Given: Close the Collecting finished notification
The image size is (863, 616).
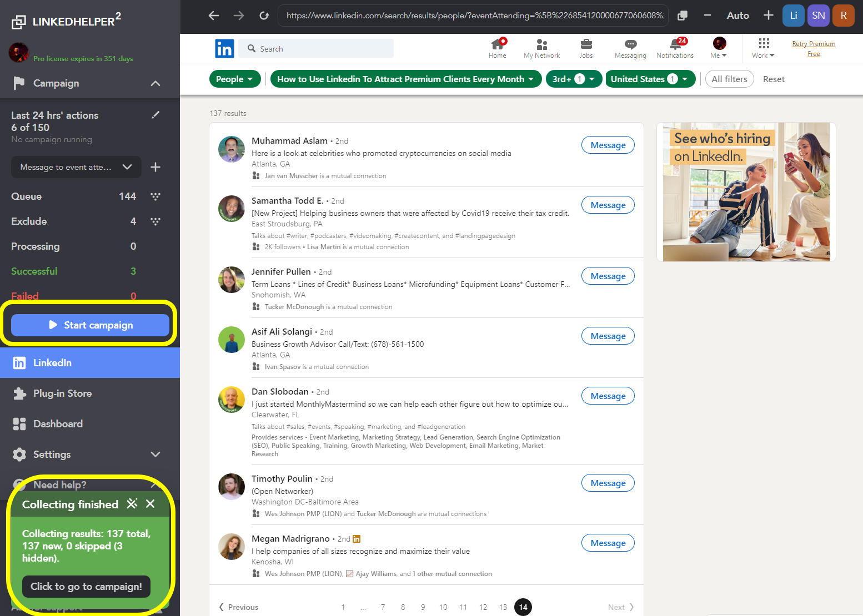Looking at the screenshot, I should coord(150,503).
